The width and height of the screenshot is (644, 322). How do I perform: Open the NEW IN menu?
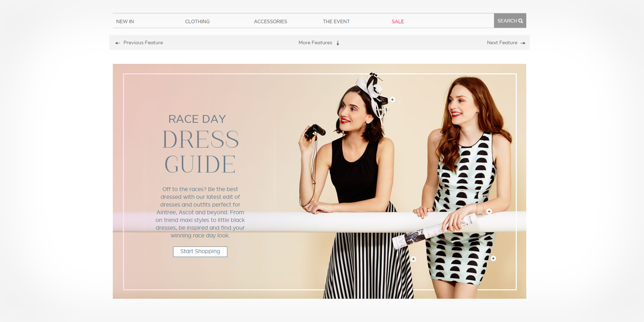(x=125, y=21)
